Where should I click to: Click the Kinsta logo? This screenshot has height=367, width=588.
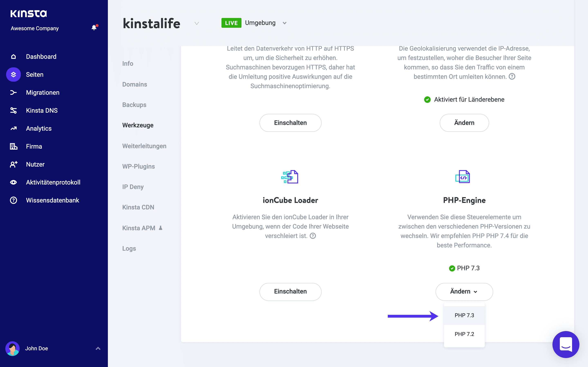click(x=28, y=14)
